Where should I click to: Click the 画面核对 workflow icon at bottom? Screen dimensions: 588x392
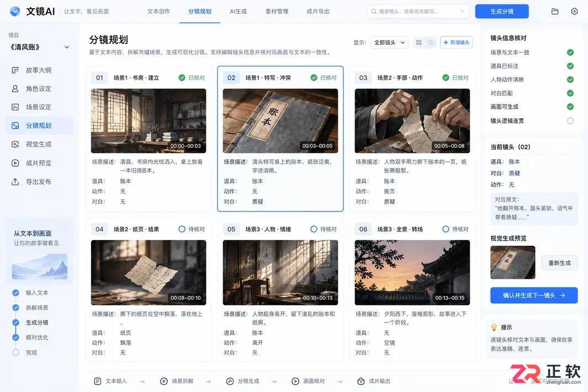pos(295,381)
